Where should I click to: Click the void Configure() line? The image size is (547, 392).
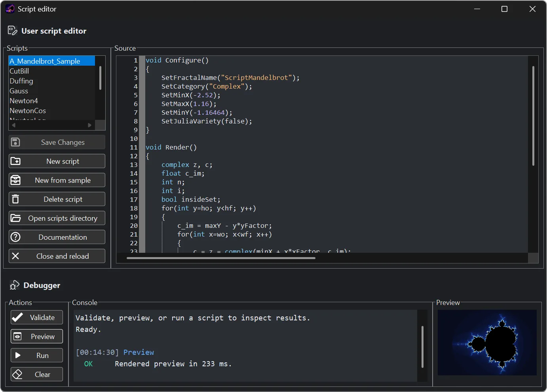[x=177, y=60]
